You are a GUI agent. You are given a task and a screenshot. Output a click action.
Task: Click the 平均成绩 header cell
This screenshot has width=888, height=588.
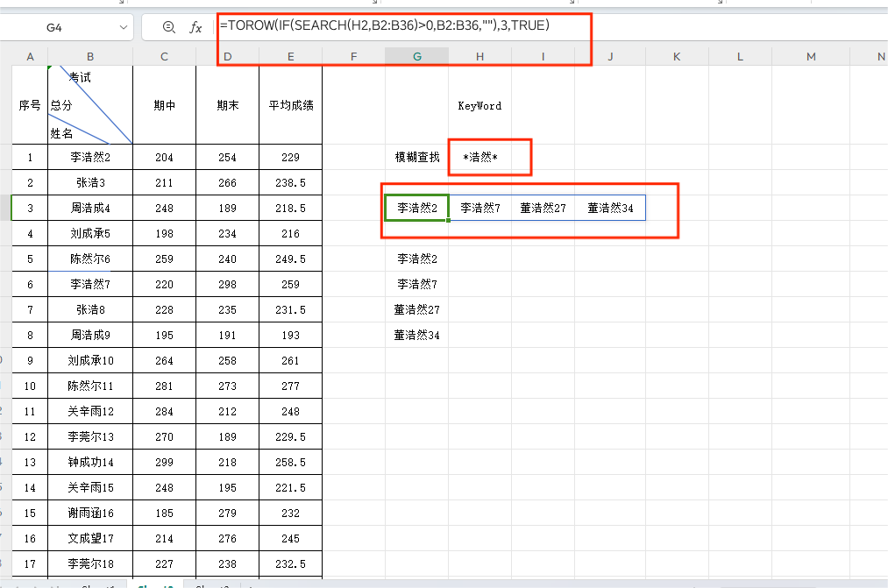point(290,105)
